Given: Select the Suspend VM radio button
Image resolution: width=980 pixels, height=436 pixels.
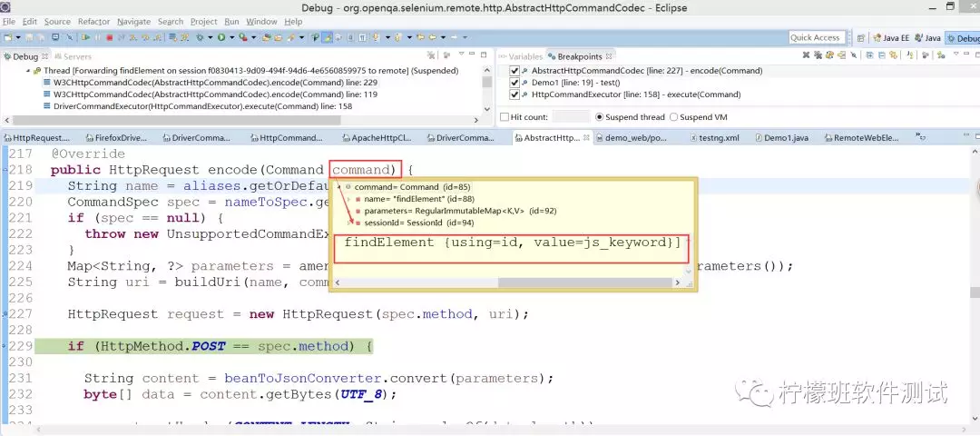Looking at the screenshot, I should click(x=673, y=117).
